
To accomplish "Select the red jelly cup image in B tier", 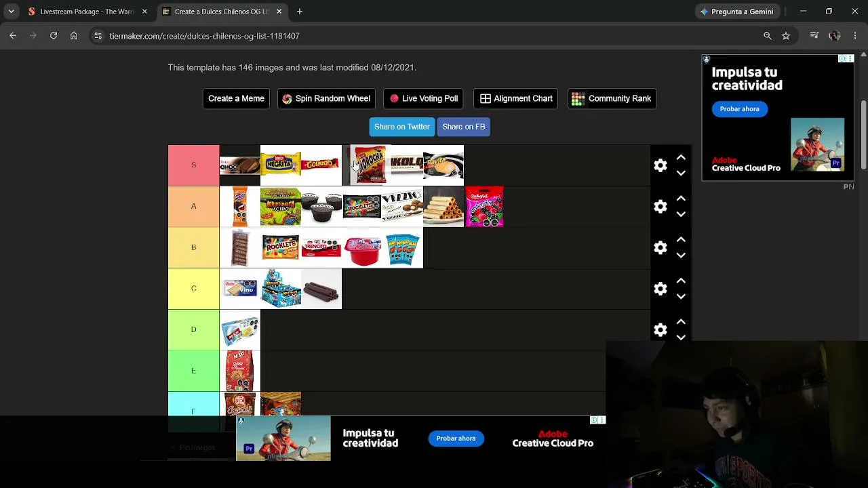I will coord(362,247).
